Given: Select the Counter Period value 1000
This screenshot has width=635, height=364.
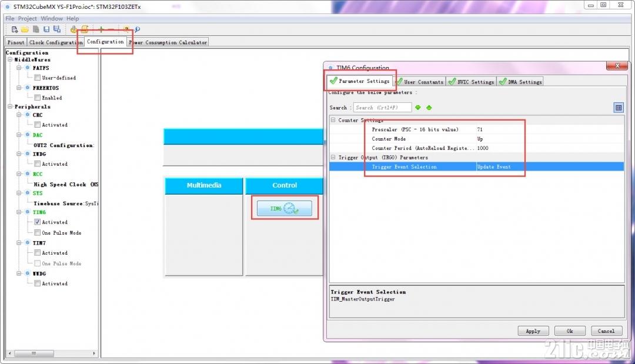Looking at the screenshot, I should tap(550, 148).
